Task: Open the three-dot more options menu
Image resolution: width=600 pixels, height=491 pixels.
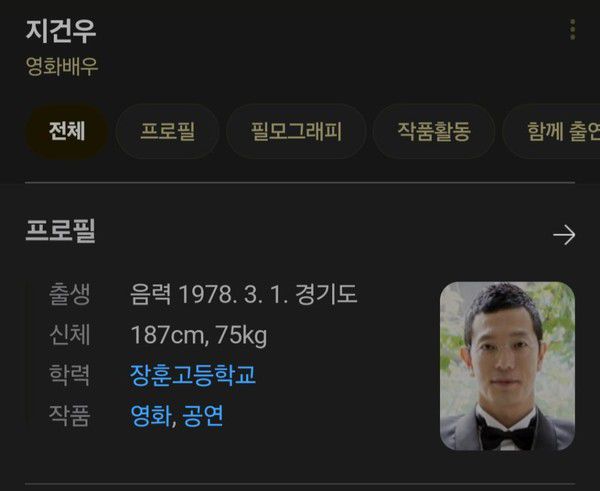Action: point(572,29)
